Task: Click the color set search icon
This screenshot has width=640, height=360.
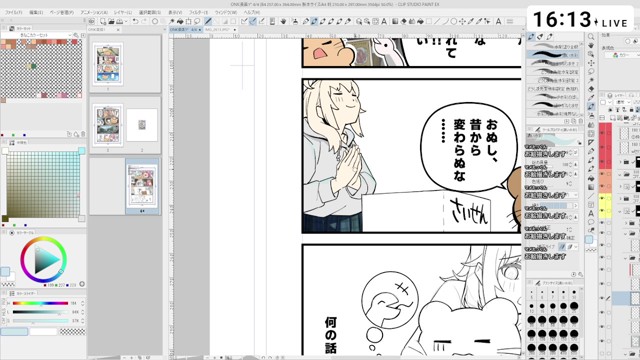Action: click(76, 36)
